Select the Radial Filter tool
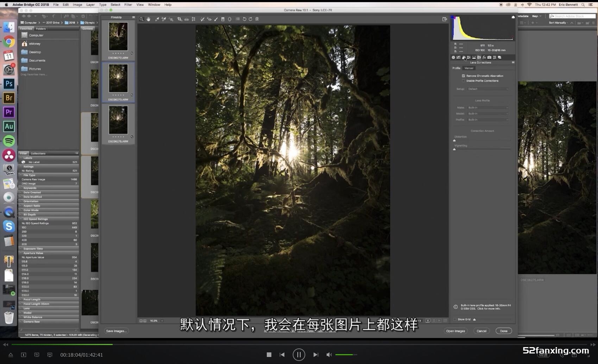This screenshot has height=364, width=598. point(230,19)
